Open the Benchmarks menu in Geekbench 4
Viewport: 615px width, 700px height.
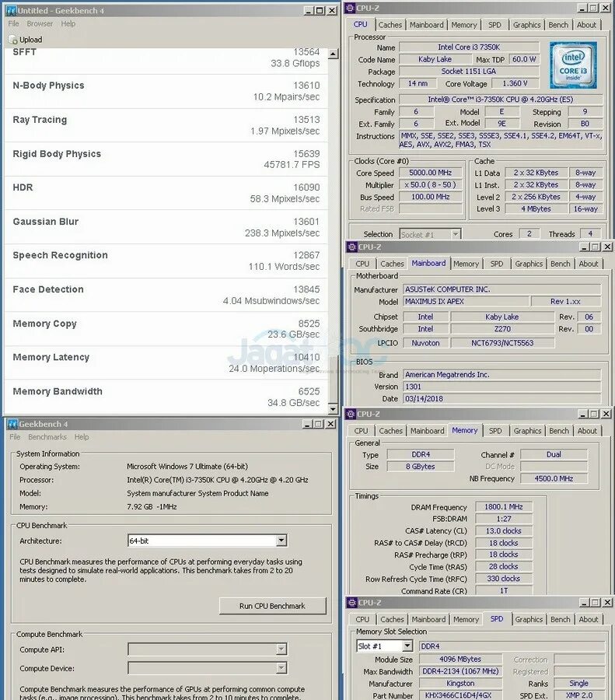tap(47, 437)
